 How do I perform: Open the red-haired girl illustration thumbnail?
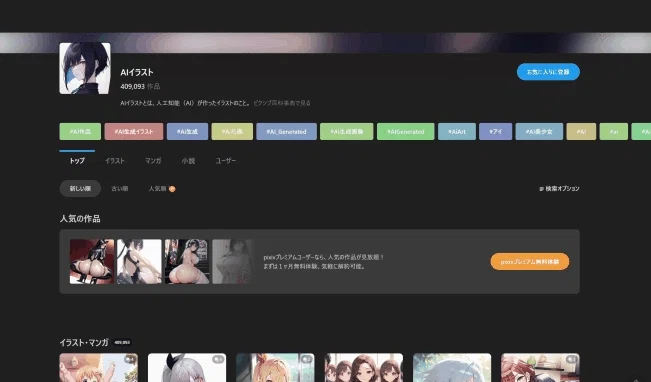click(540, 367)
